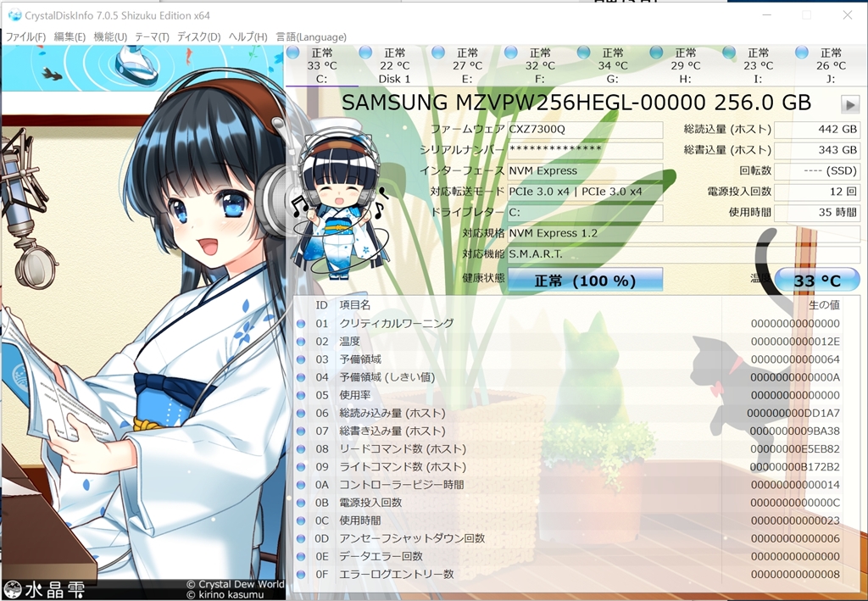This screenshot has height=601, width=868.
Task: Open the ファイル(F) menu
Action: 25,37
